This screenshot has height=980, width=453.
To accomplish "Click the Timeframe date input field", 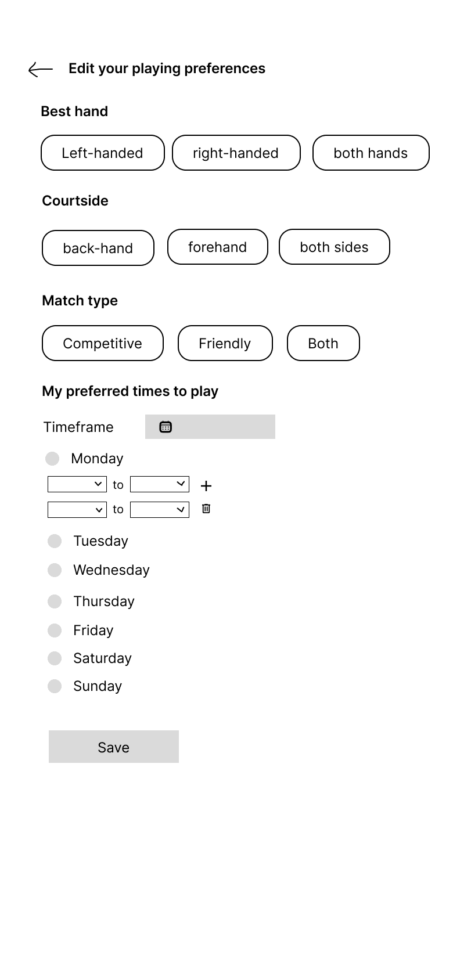I will pyautogui.click(x=210, y=427).
